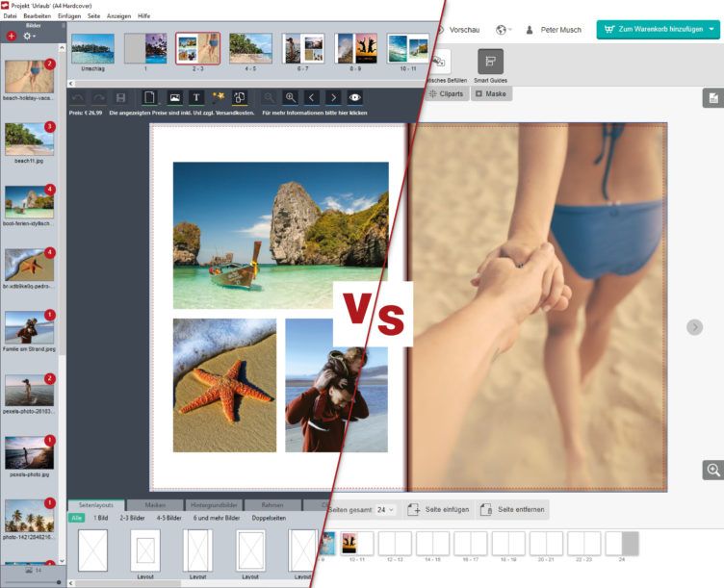Screen dimensions: 724x588
Task: Select the 'Alle' layout filter
Action: pos(77,518)
